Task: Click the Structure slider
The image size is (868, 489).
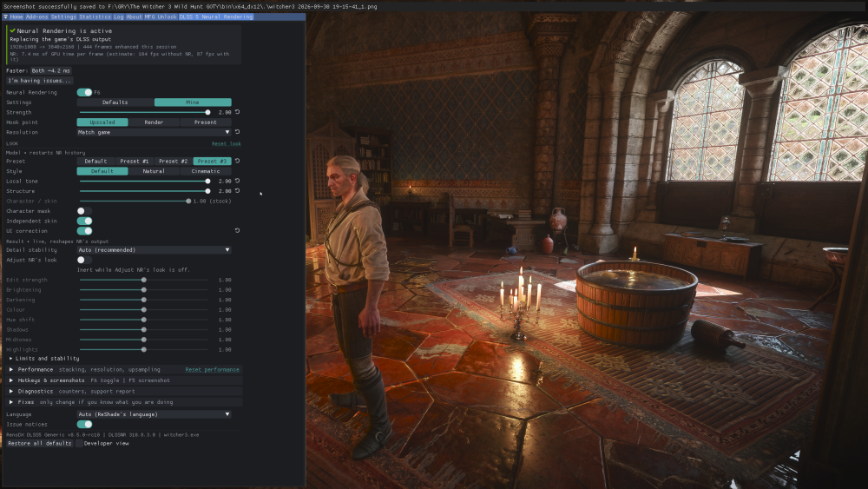Action: click(x=144, y=191)
